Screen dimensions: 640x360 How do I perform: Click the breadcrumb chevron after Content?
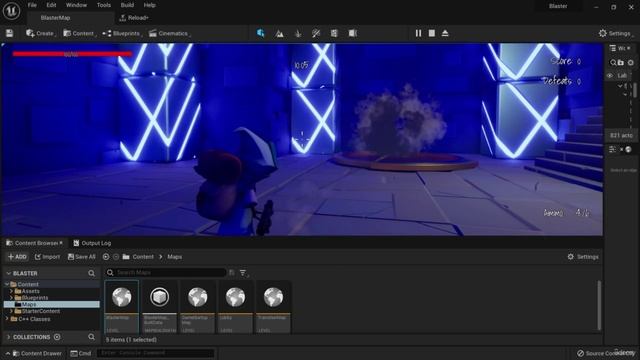[161, 257]
